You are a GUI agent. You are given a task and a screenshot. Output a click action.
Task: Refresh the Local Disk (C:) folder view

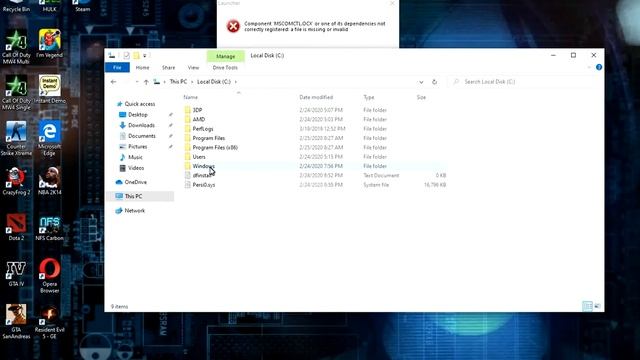(434, 82)
